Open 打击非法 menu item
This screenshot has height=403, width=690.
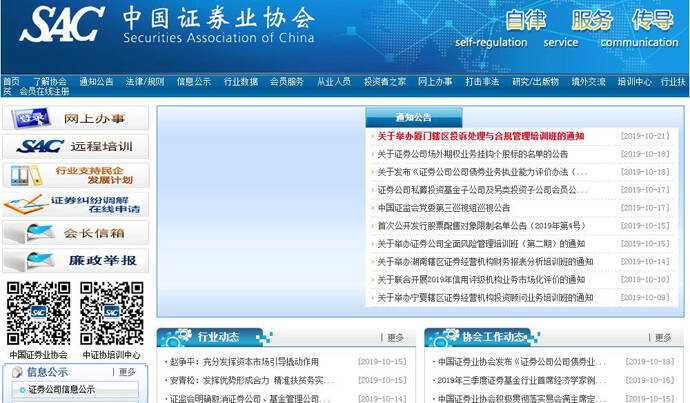[x=482, y=81]
